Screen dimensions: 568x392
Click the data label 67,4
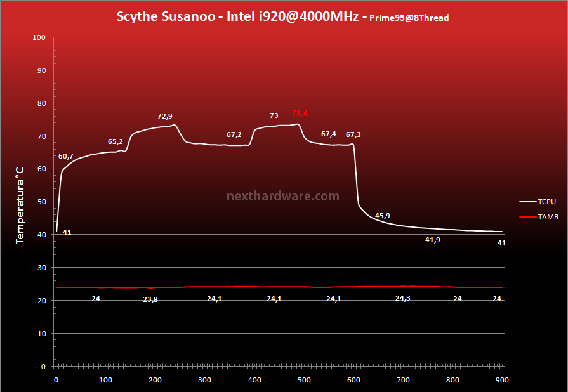[x=329, y=134]
